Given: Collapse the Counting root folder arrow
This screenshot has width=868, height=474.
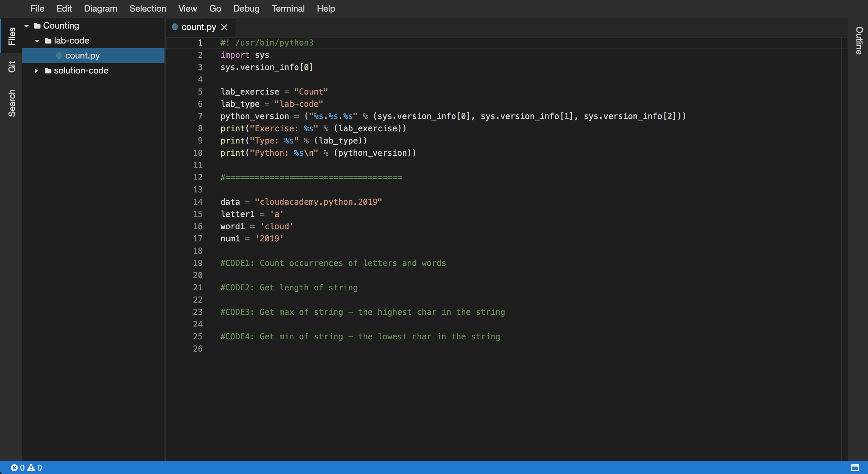Looking at the screenshot, I should coord(27,26).
